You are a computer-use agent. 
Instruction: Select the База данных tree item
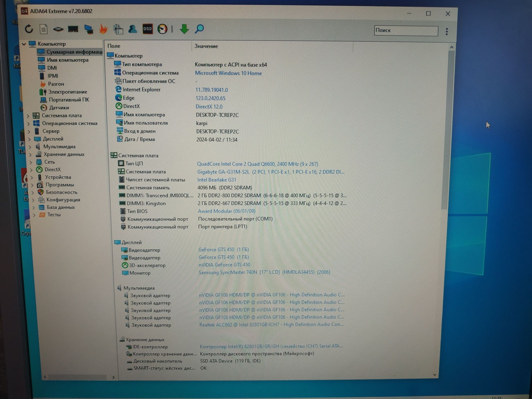pyautogui.click(x=57, y=207)
